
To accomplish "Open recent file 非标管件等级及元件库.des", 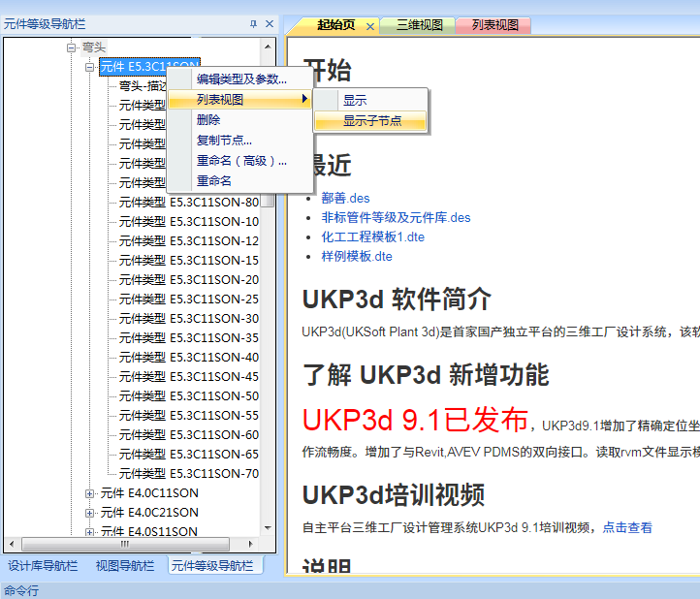I will pos(396,217).
